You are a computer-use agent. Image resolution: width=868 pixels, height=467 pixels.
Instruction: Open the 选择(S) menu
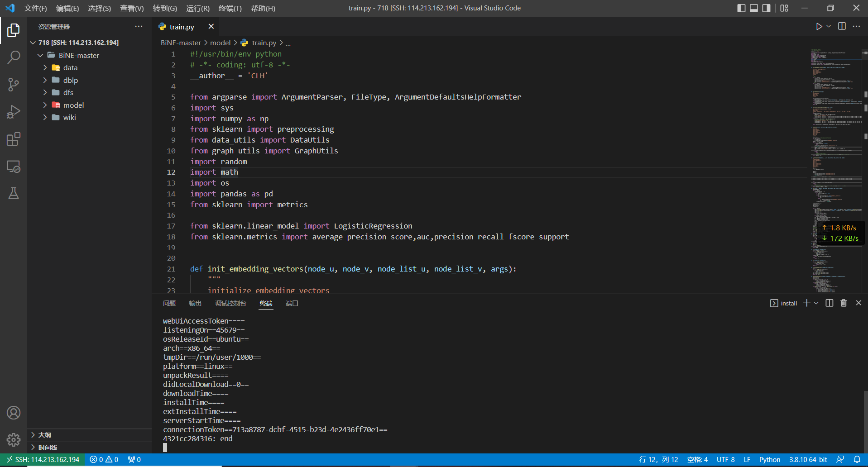tap(99, 8)
